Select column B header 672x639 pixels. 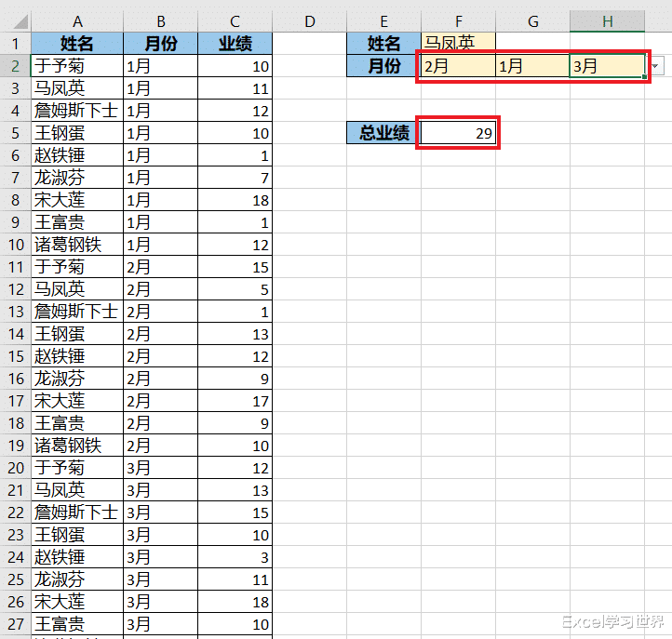(161, 21)
